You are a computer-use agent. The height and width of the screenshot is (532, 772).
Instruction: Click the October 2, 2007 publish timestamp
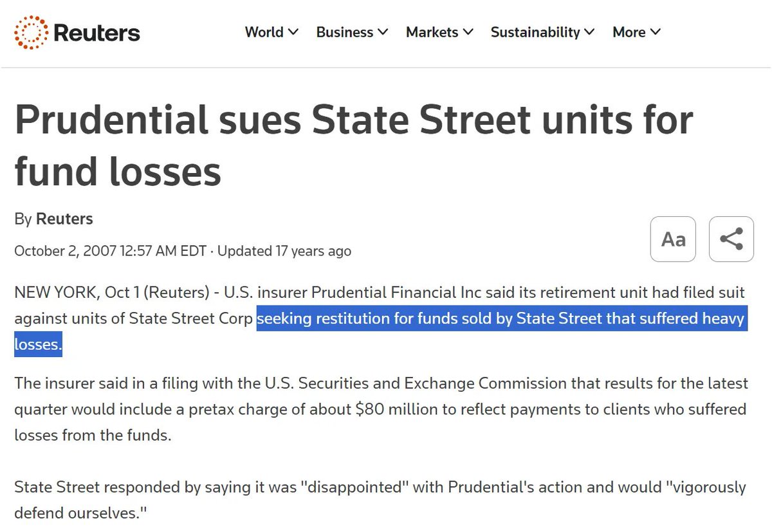point(108,251)
